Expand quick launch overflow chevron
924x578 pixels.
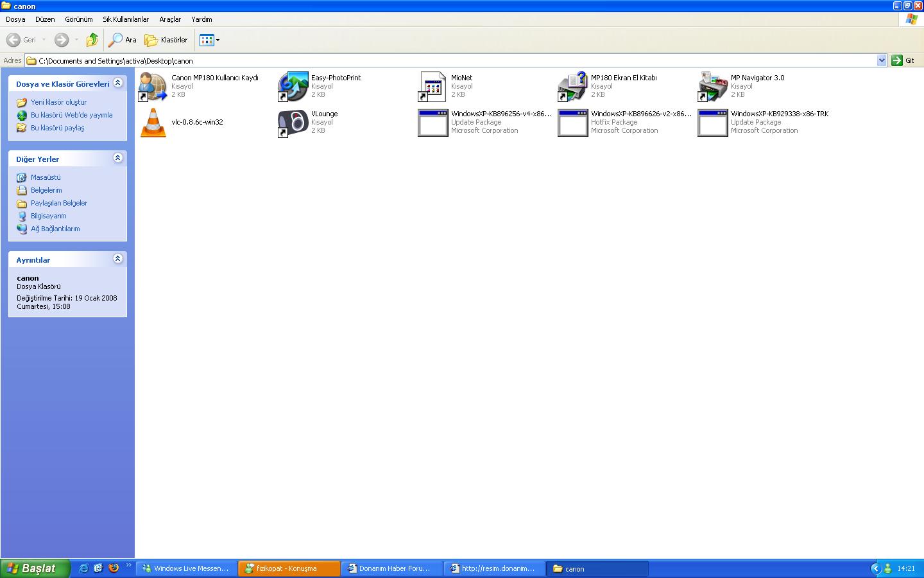(x=128, y=566)
